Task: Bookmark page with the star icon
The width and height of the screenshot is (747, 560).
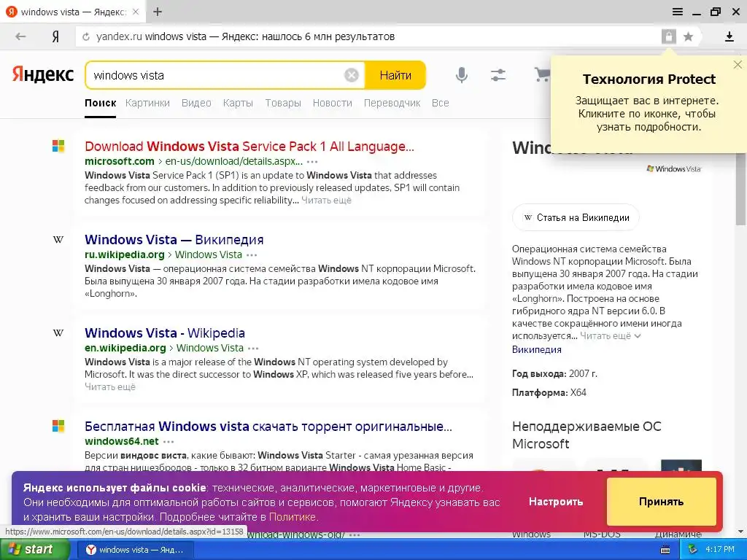Action: tap(688, 36)
